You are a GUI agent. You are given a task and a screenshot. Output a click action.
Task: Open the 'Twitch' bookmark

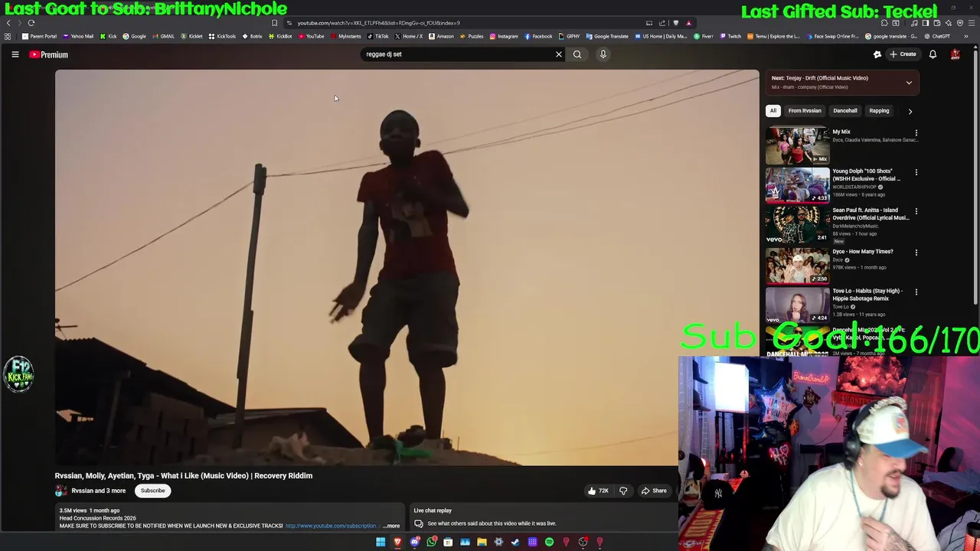[x=730, y=36]
